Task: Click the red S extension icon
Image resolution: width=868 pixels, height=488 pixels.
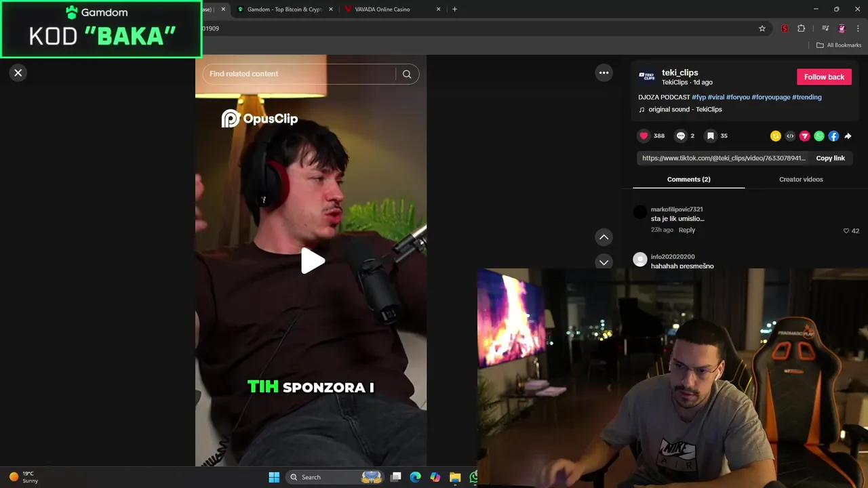Action: (x=785, y=28)
